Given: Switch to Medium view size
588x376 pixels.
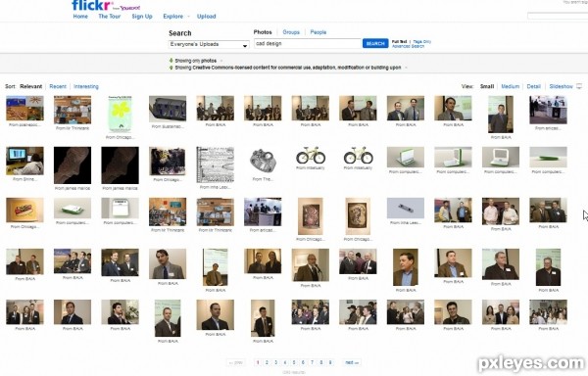Looking at the screenshot, I should click(x=511, y=86).
